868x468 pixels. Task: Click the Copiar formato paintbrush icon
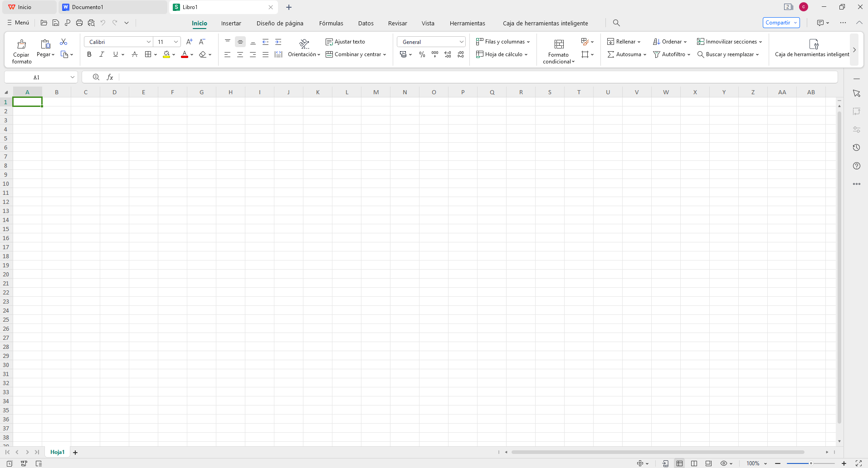pyautogui.click(x=21, y=44)
